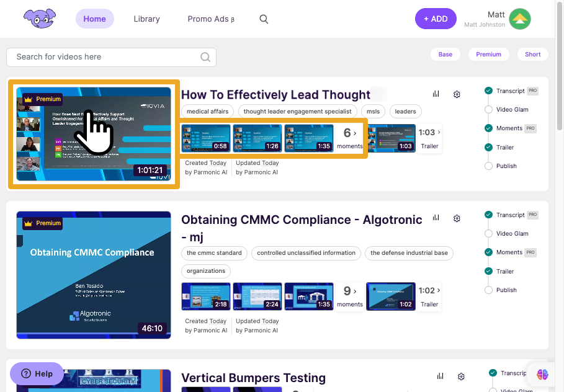Screen dimensions: 564x392
Task: Toggle Moments step for Obtaining CMMC Compliance
Action: coord(488,252)
